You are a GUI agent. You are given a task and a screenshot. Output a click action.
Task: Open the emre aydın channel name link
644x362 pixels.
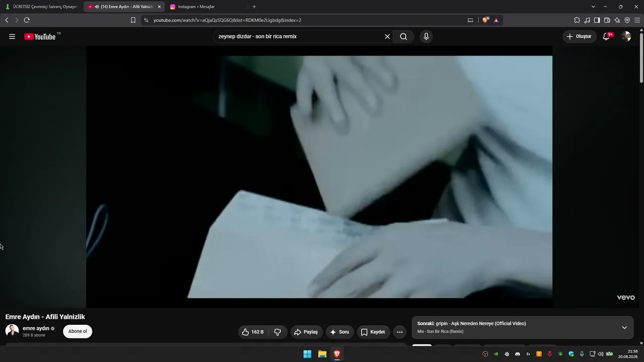[36, 328]
